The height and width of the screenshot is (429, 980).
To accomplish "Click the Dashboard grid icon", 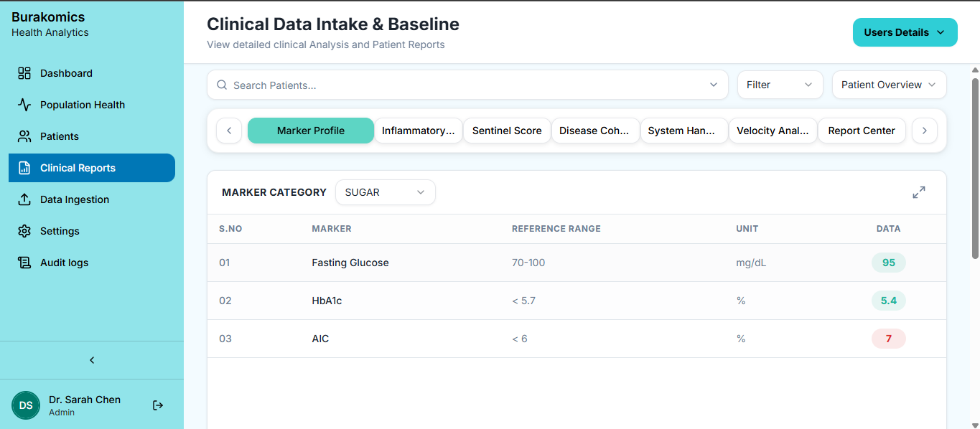I will (24, 73).
